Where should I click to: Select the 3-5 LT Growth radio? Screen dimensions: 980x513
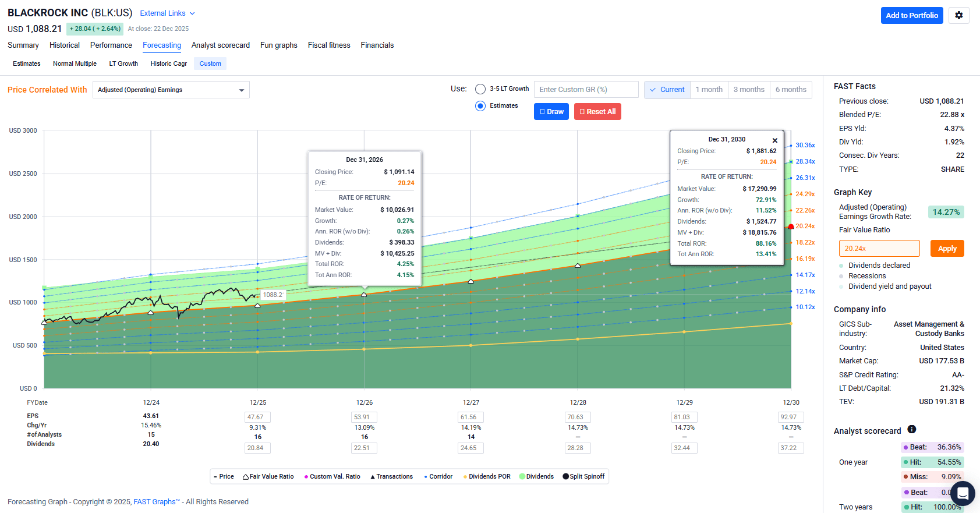(480, 89)
